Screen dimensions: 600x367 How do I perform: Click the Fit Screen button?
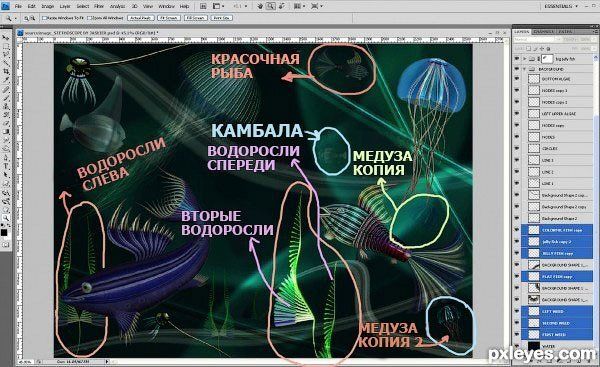(x=168, y=18)
